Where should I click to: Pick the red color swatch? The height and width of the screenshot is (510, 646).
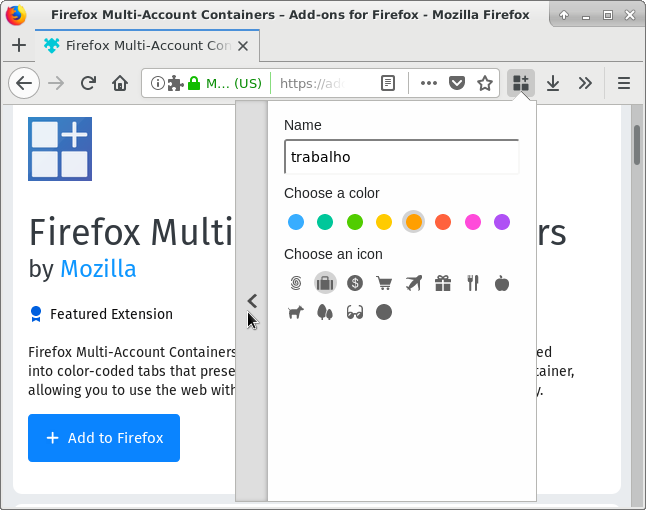(x=443, y=222)
